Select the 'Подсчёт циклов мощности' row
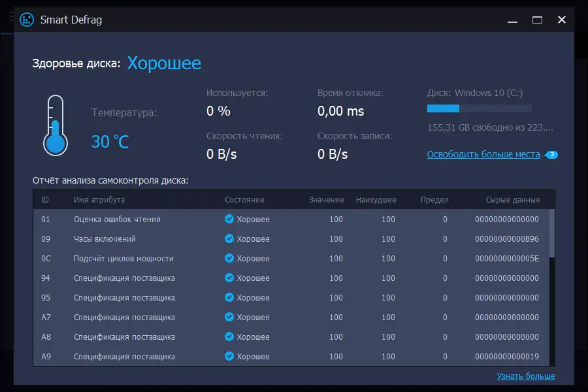This screenshot has height=392, width=588. tap(123, 259)
